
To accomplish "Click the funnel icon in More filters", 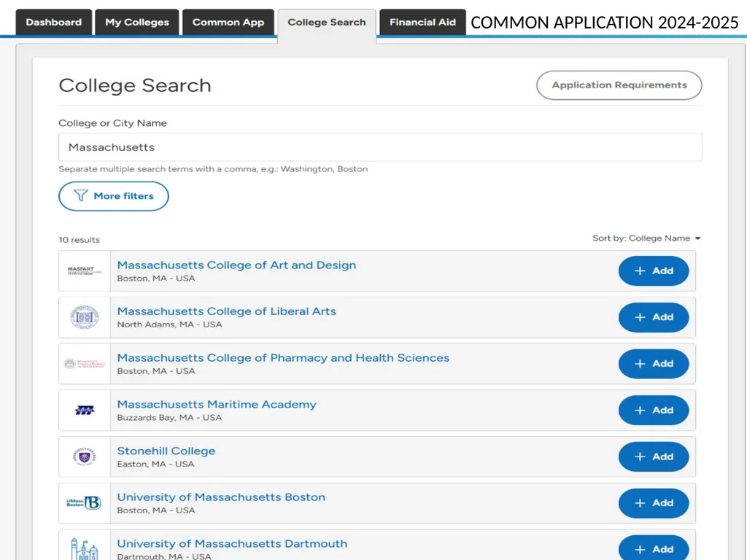I will point(81,195).
